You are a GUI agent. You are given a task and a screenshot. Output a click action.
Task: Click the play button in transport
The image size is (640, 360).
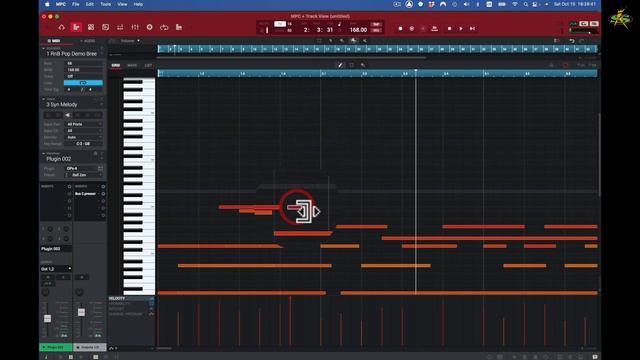click(x=461, y=29)
